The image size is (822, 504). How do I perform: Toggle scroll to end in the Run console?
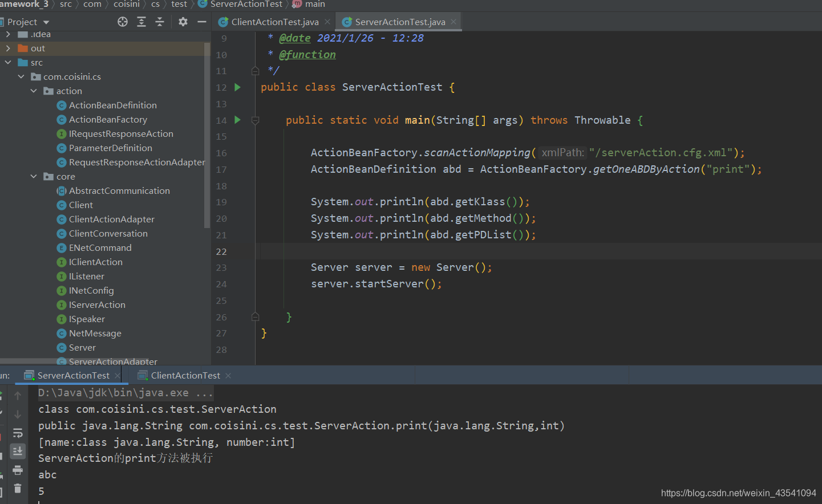tap(18, 452)
